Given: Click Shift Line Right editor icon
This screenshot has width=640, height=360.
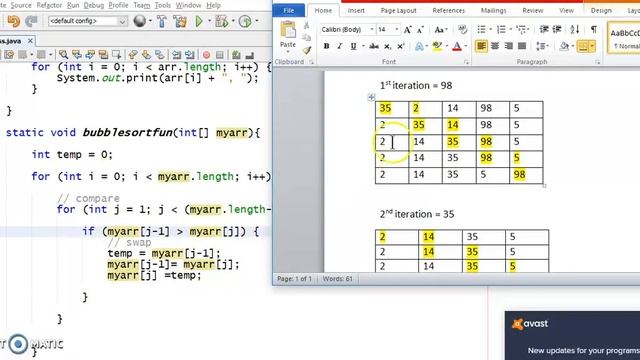Looking at the screenshot, I should coord(190,54).
